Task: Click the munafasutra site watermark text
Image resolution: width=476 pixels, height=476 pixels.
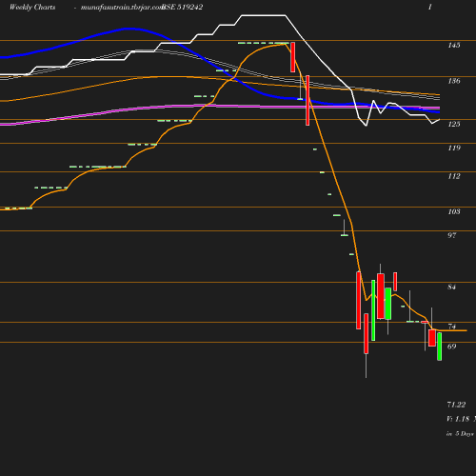Action: click(122, 8)
